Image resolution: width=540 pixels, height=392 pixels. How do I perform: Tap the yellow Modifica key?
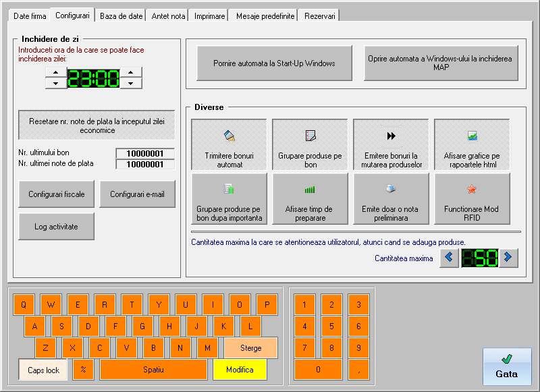[240, 370]
